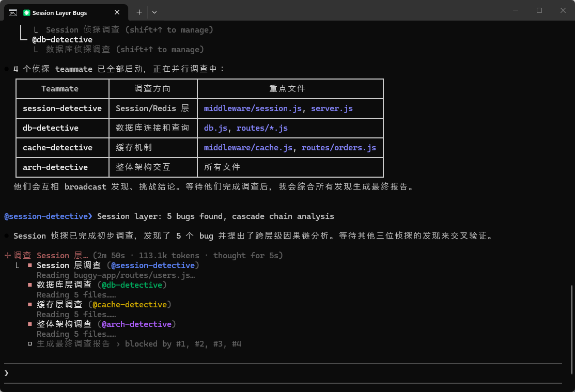Expand the new tab profile dropdown chevron
Image resolution: width=575 pixels, height=392 pixels.
pyautogui.click(x=154, y=12)
